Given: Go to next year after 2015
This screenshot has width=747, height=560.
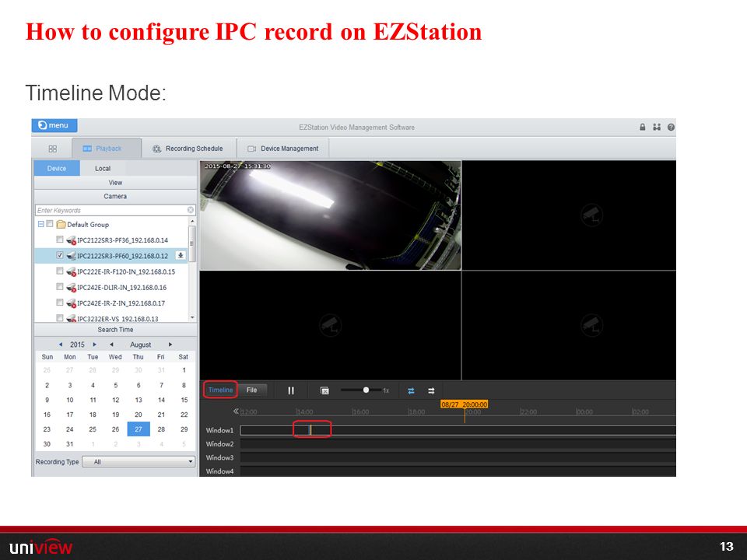Looking at the screenshot, I should [x=94, y=345].
